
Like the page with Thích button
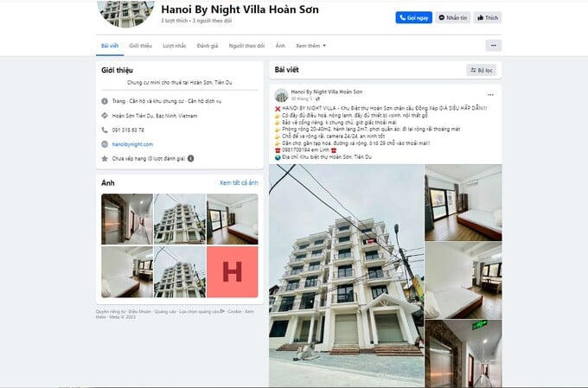pyautogui.click(x=488, y=17)
